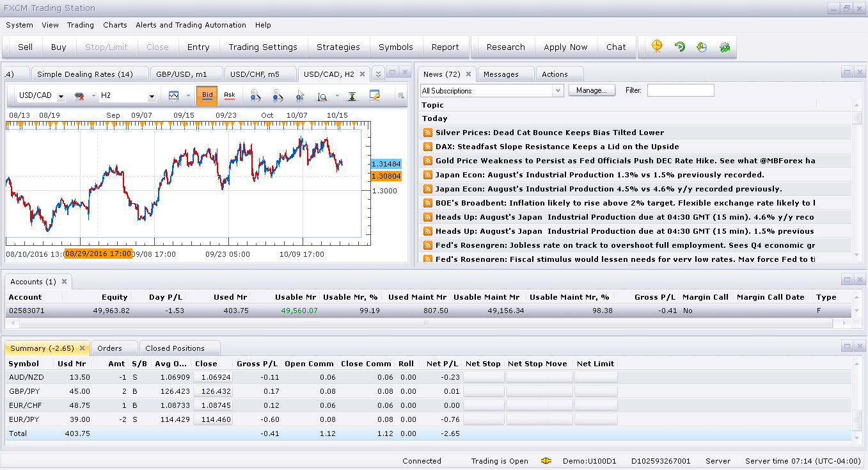Show more chart tabs overflow chevron
This screenshot has height=470, width=868.
[x=378, y=74]
